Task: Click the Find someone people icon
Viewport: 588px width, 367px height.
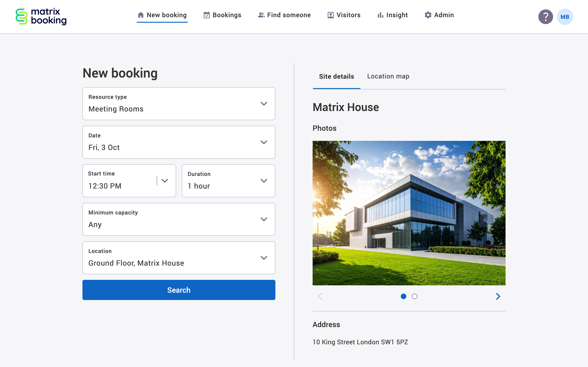Action: click(261, 15)
